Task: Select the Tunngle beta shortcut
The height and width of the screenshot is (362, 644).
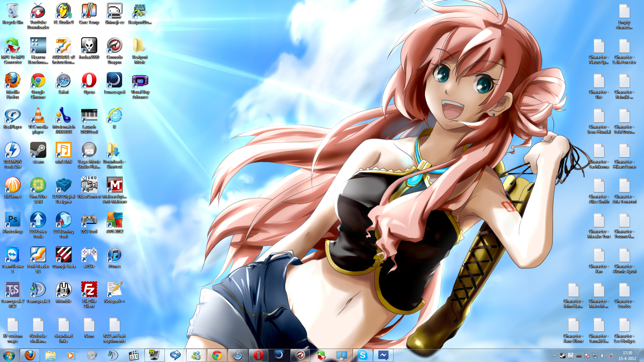Action: (64, 258)
